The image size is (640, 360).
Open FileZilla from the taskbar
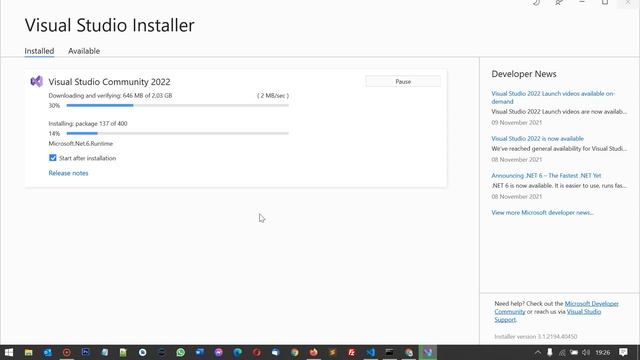click(x=351, y=352)
